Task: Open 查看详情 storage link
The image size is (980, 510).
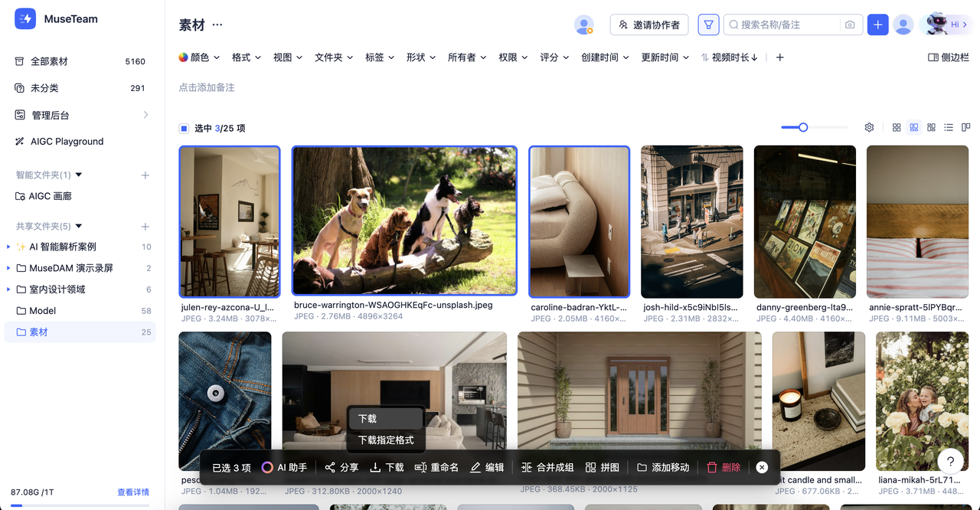Action: pos(133,491)
